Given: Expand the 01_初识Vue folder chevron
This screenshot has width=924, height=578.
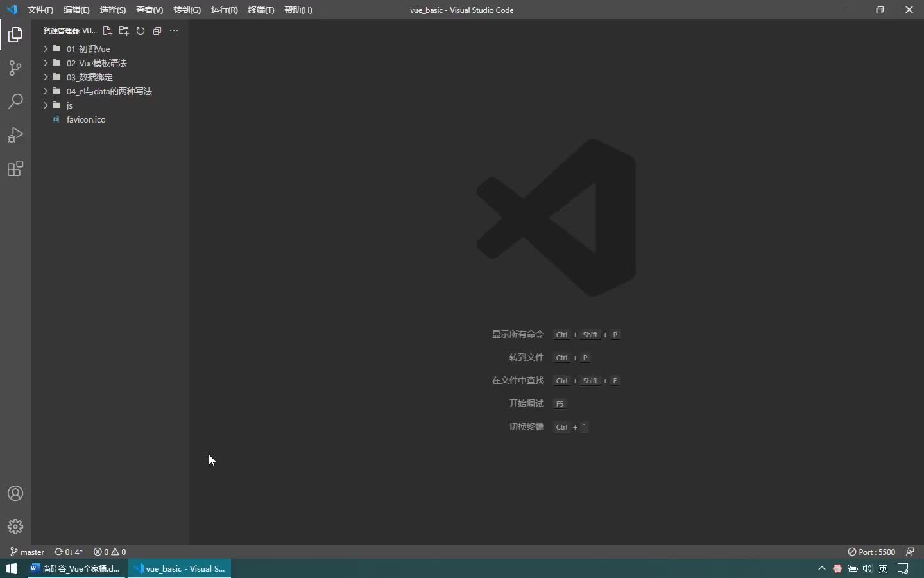Looking at the screenshot, I should click(x=46, y=49).
